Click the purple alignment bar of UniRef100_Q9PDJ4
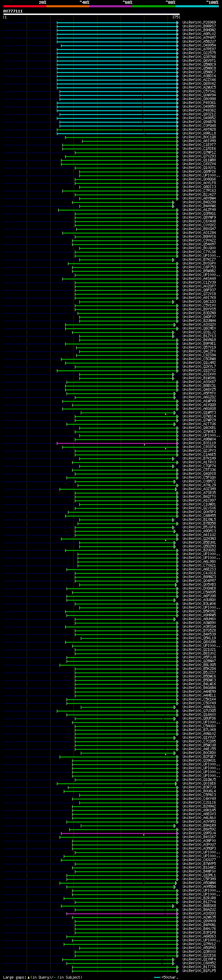222x980 pixels. pyautogui.click(x=120, y=833)
